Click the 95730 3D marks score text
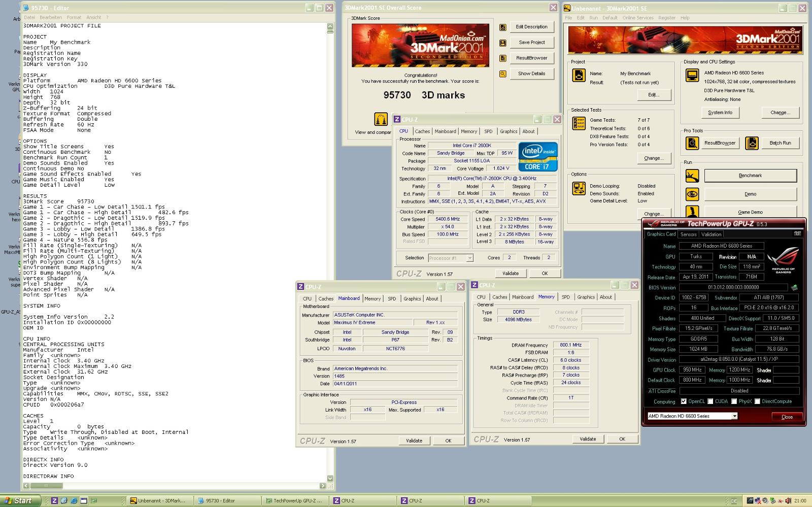812x507 pixels. [x=424, y=95]
